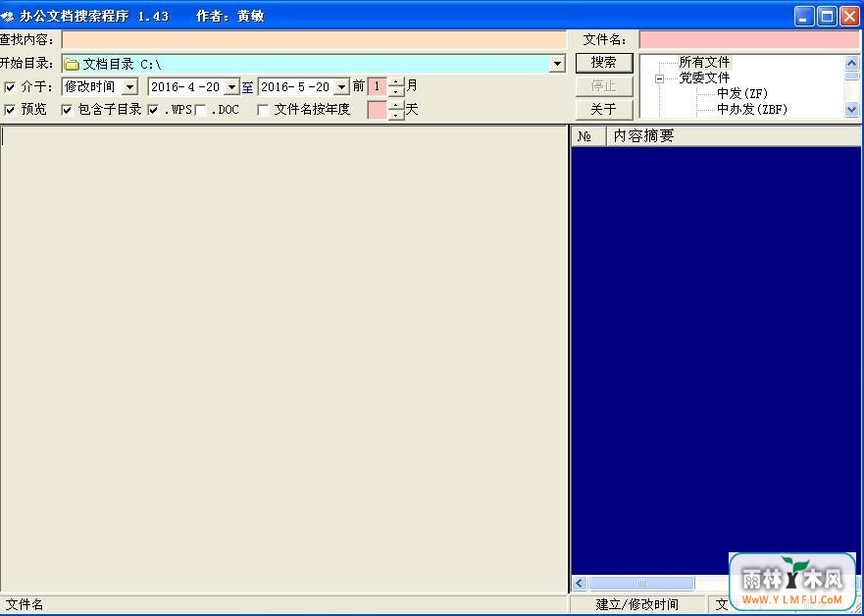Image resolution: width=864 pixels, height=616 pixels.
Task: Click the 查找内容 input field
Action: pyautogui.click(x=314, y=39)
